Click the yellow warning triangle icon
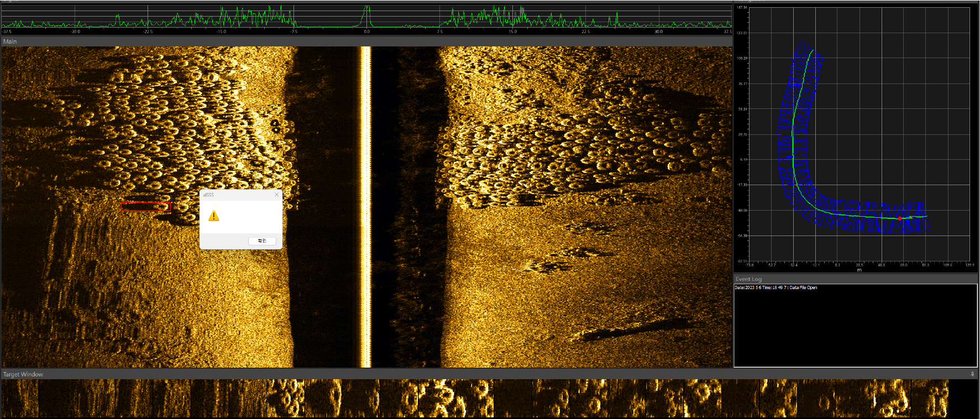This screenshot has width=980, height=419. tap(214, 216)
